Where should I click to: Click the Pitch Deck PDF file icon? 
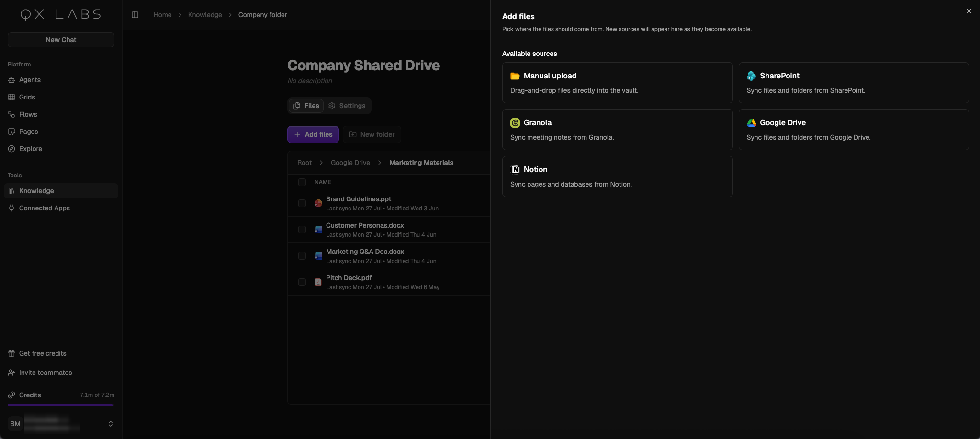(x=318, y=282)
